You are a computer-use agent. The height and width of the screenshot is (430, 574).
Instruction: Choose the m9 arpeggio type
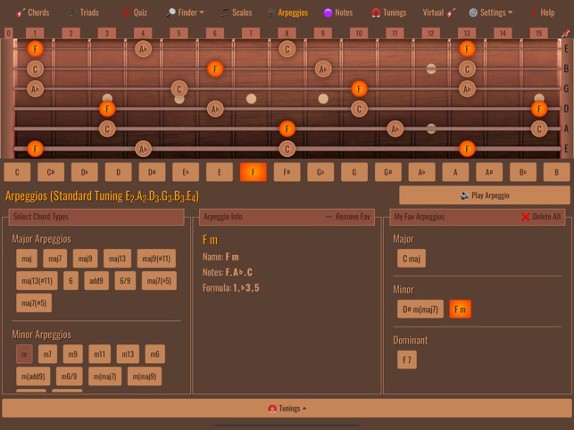[73, 354]
